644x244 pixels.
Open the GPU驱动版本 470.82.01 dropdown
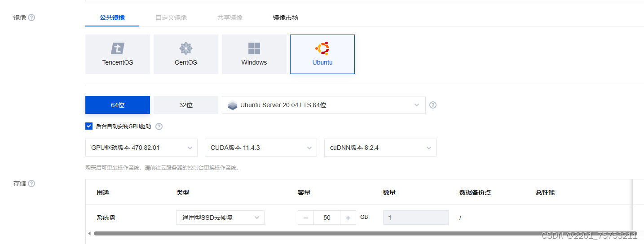[x=141, y=148]
